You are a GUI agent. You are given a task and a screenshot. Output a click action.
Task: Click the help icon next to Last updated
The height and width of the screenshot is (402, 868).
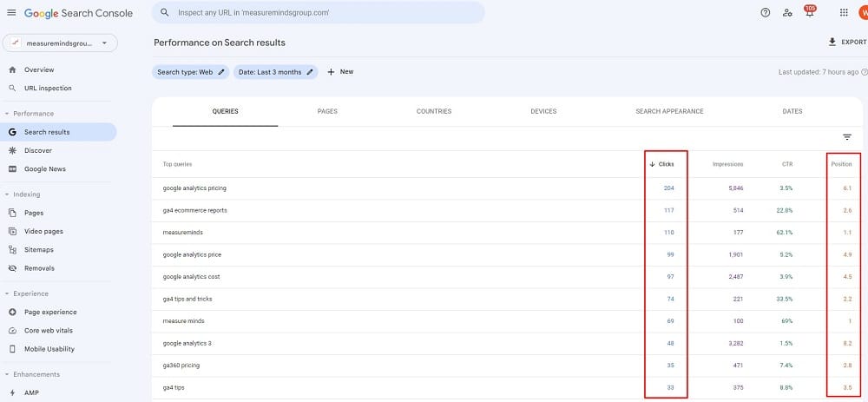tap(865, 72)
